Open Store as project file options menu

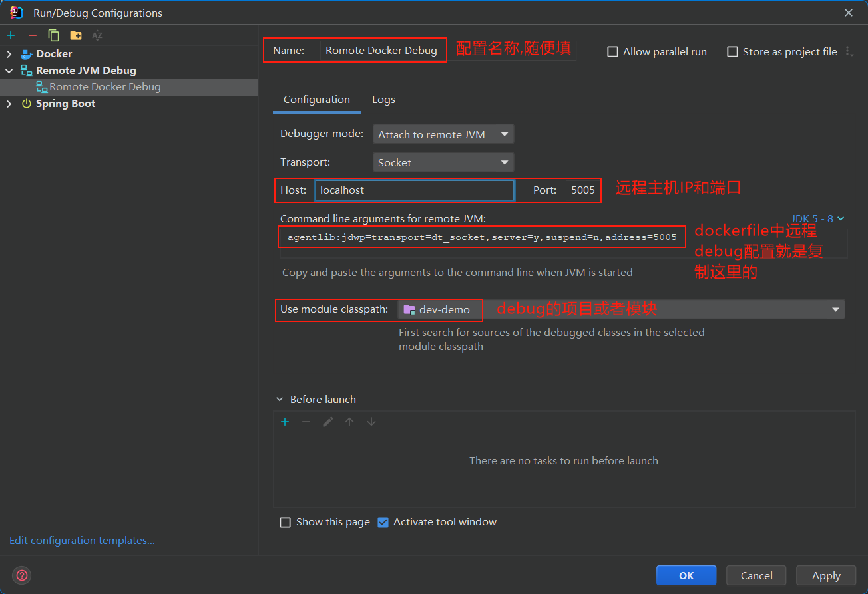(x=849, y=51)
